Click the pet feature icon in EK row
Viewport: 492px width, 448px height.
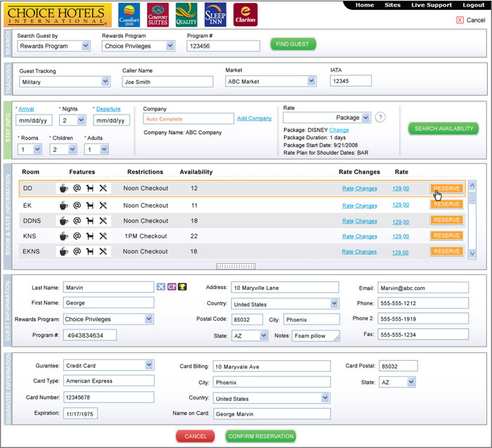point(90,205)
